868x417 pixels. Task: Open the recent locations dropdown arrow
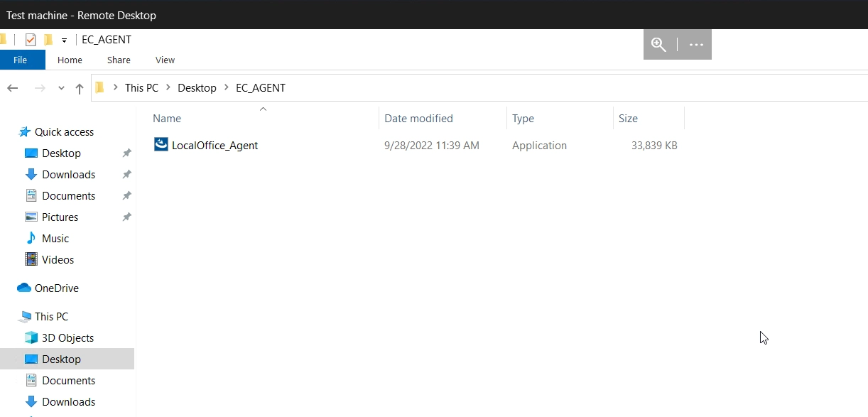[61, 88]
